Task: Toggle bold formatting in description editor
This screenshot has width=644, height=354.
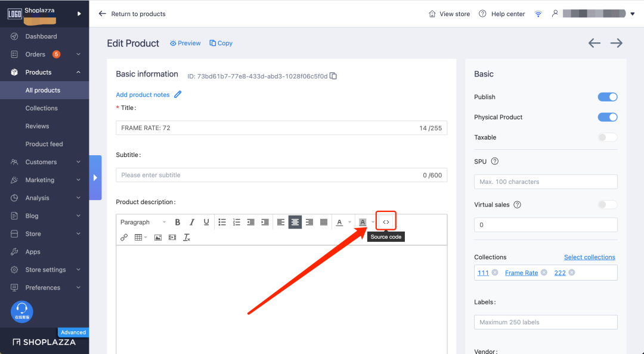Action: [178, 222]
